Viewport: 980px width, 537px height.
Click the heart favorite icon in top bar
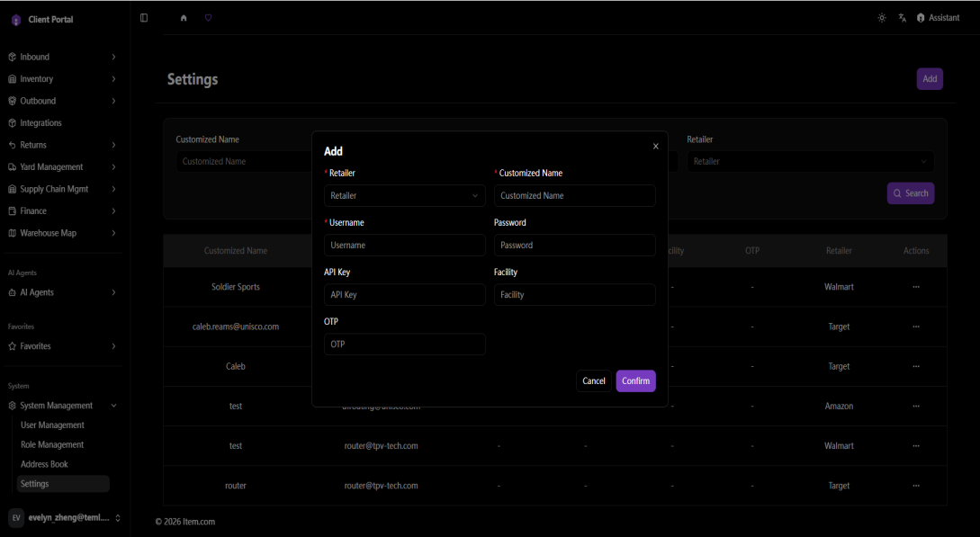click(x=208, y=18)
